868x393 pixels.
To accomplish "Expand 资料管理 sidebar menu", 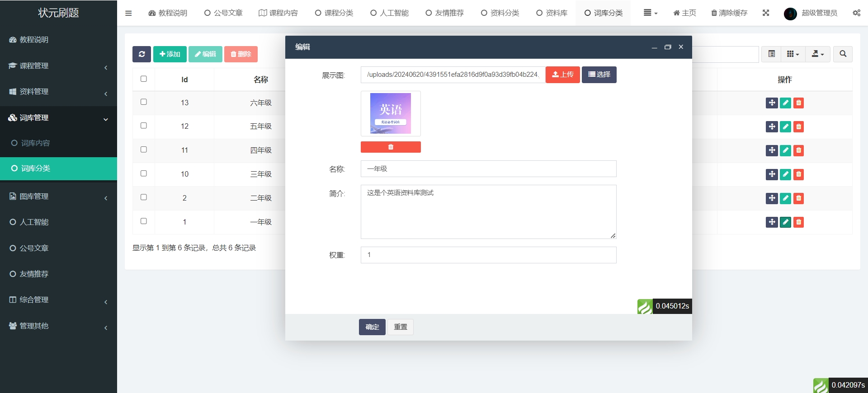I will [x=58, y=92].
